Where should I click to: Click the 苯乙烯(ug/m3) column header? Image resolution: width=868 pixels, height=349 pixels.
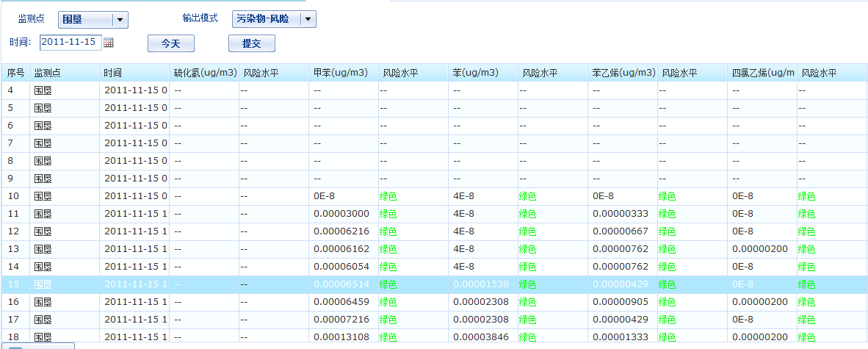(x=623, y=73)
